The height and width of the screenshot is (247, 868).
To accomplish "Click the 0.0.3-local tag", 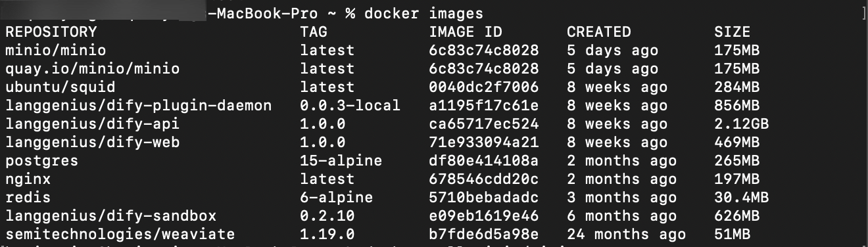I will (350, 105).
